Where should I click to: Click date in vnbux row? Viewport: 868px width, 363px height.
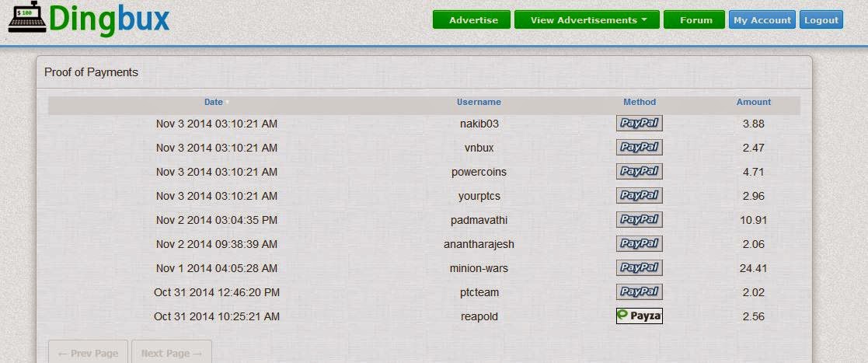pyautogui.click(x=217, y=148)
